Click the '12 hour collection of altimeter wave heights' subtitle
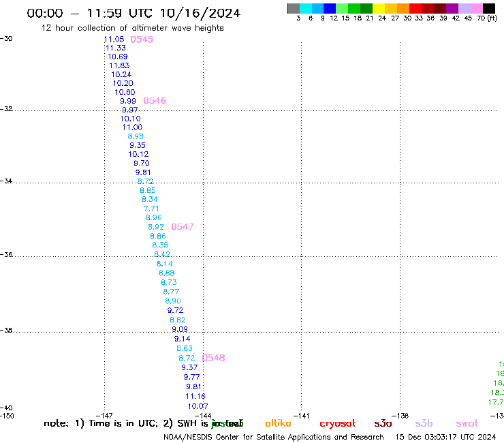Screen dimensions: 504x443 132,28
